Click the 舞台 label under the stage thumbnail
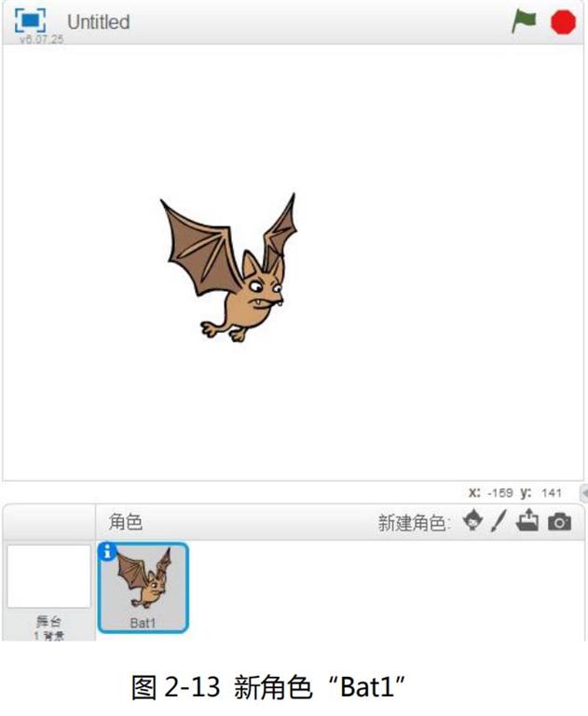Viewport: 588px width, 716px height. 48,620
